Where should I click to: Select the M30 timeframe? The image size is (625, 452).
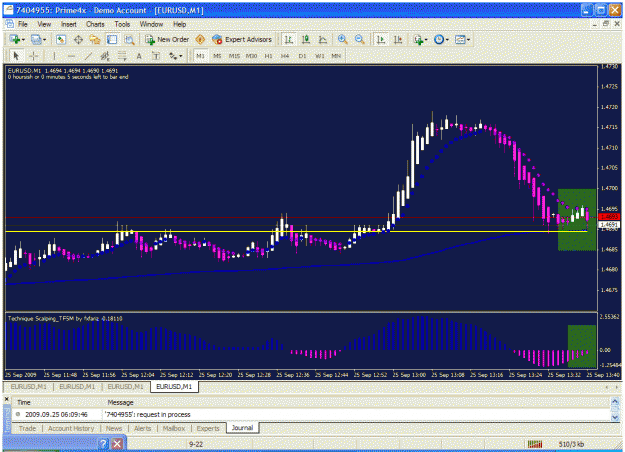click(252, 56)
